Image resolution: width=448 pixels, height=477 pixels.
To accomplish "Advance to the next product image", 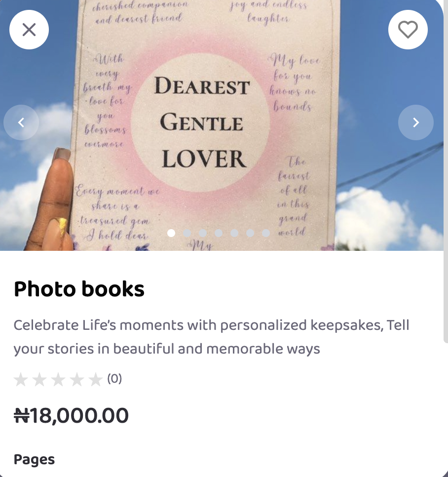I will [415, 122].
